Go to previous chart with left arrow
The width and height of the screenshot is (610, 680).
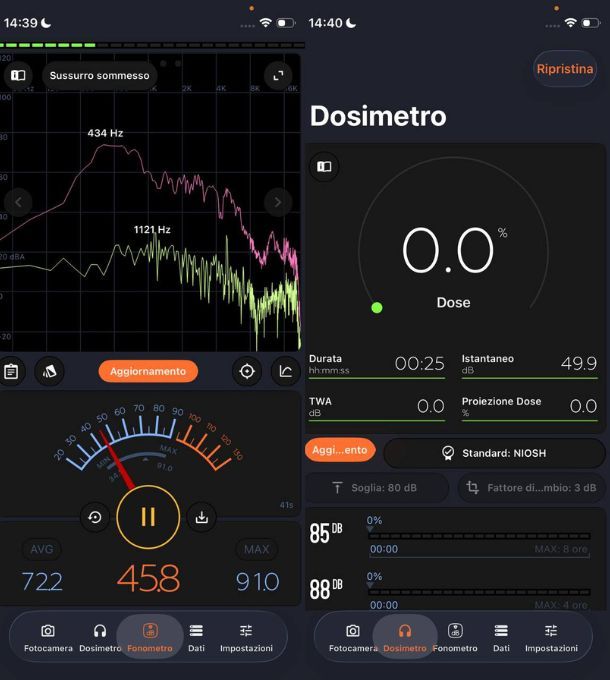point(18,202)
